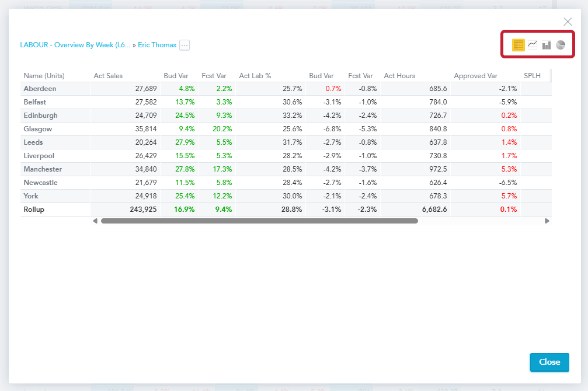The height and width of the screenshot is (391, 588).
Task: Sort by Name (Units) column header
Action: click(44, 76)
